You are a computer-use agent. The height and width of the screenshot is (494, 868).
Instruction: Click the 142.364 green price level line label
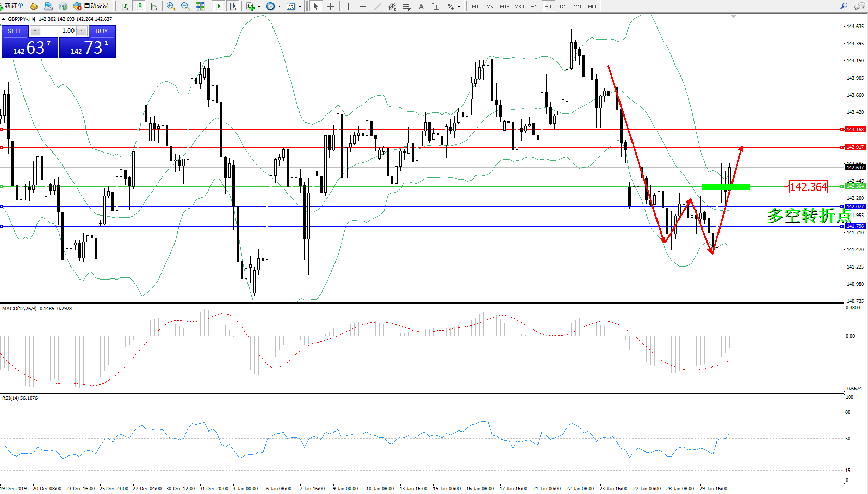coord(808,187)
